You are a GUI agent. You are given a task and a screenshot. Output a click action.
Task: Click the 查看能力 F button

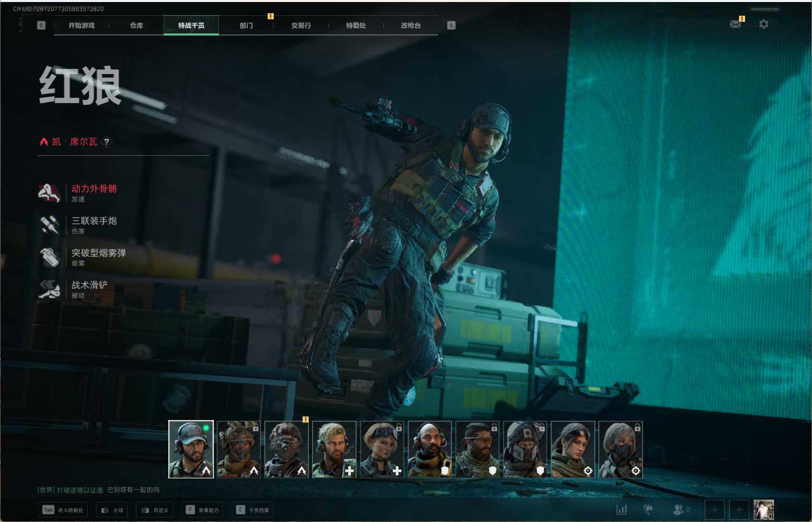tap(202, 510)
